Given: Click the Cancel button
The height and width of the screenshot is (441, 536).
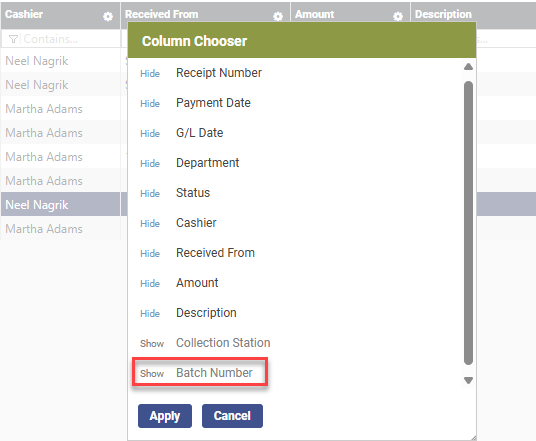Looking at the screenshot, I should pos(232,416).
